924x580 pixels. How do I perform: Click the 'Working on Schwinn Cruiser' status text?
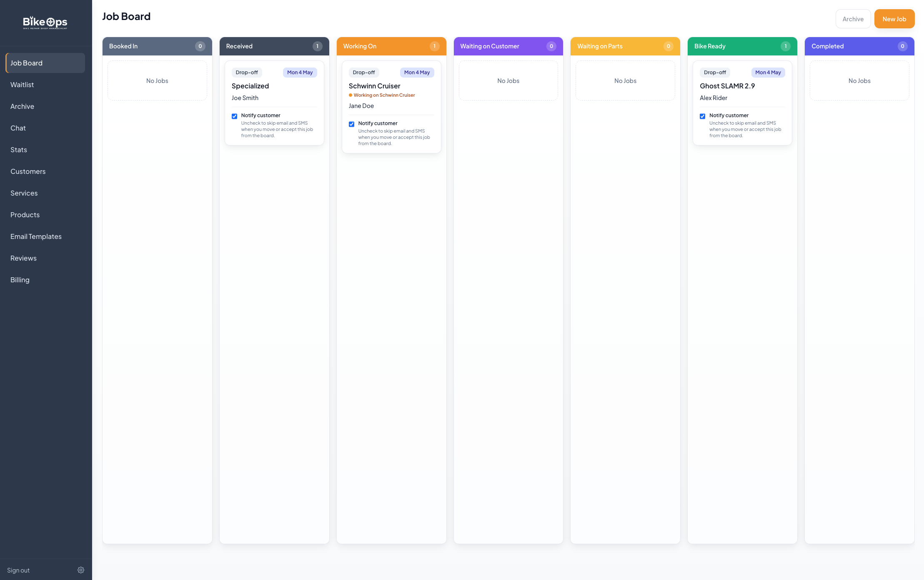tap(384, 95)
